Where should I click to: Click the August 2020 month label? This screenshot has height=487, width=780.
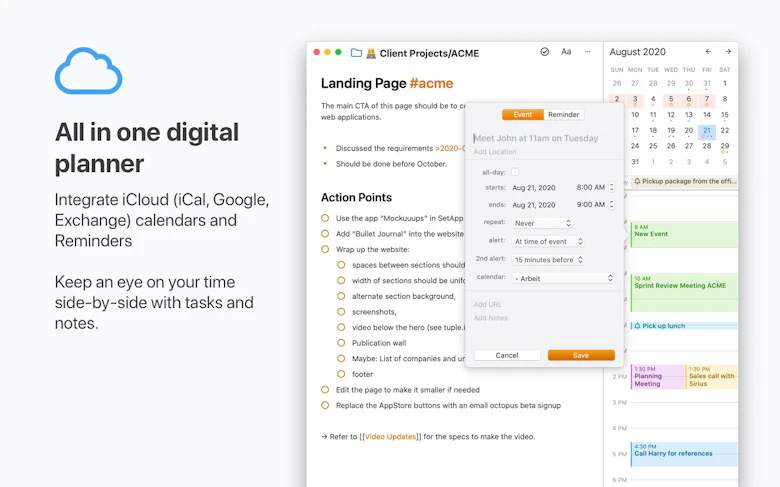pos(637,52)
